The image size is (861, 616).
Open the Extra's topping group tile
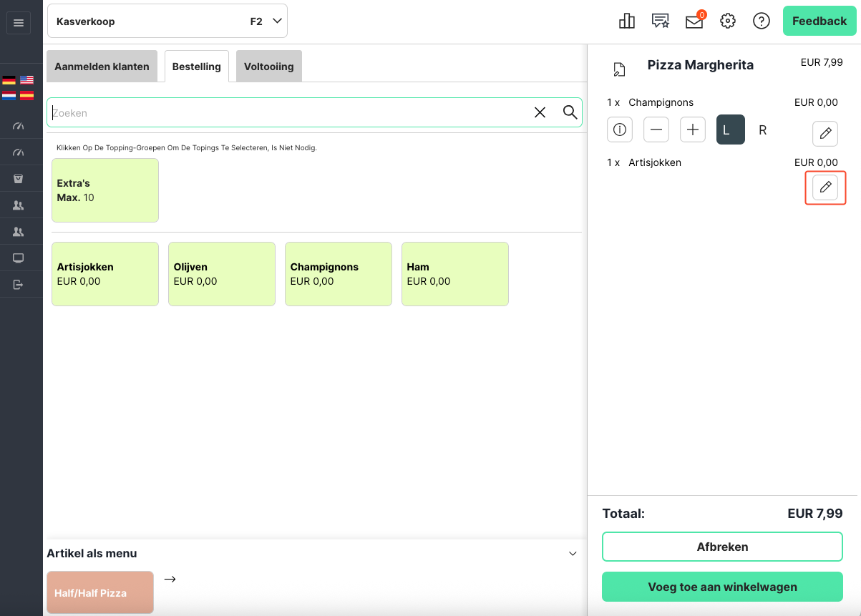tap(105, 190)
